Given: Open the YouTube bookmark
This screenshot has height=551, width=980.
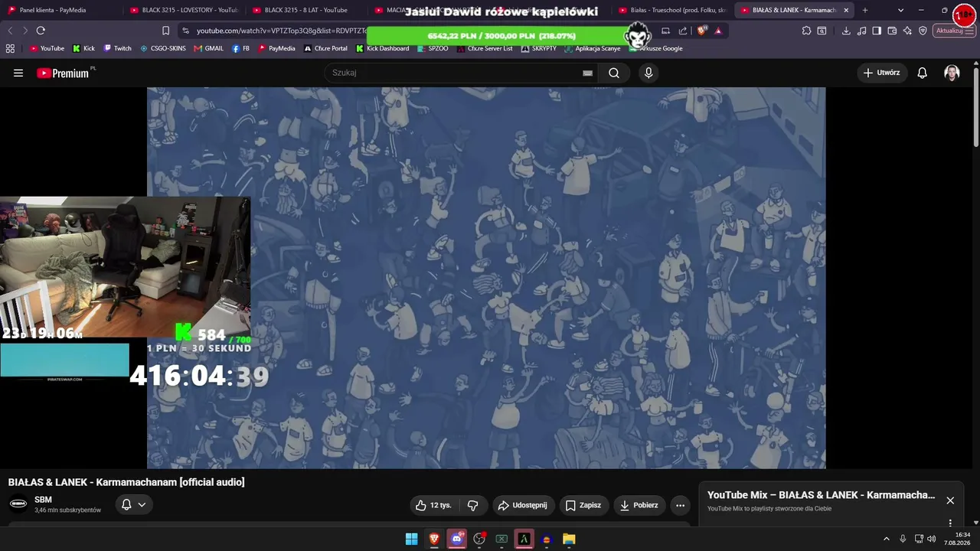Looking at the screenshot, I should (47, 48).
